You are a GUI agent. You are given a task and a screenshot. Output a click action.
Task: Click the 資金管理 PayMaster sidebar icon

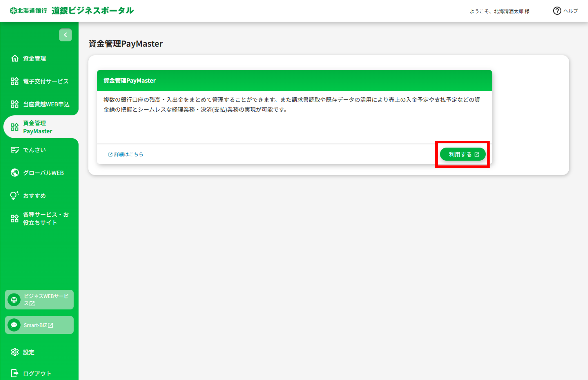click(x=15, y=127)
